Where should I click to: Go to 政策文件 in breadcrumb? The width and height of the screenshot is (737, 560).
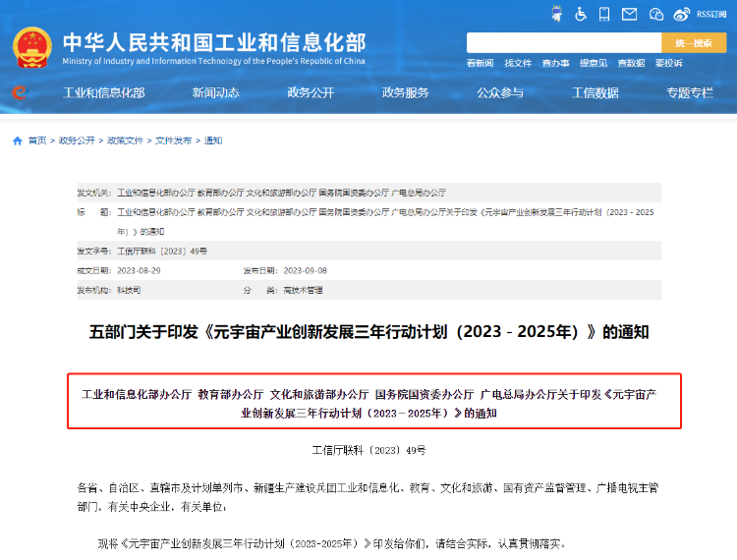pos(125,140)
